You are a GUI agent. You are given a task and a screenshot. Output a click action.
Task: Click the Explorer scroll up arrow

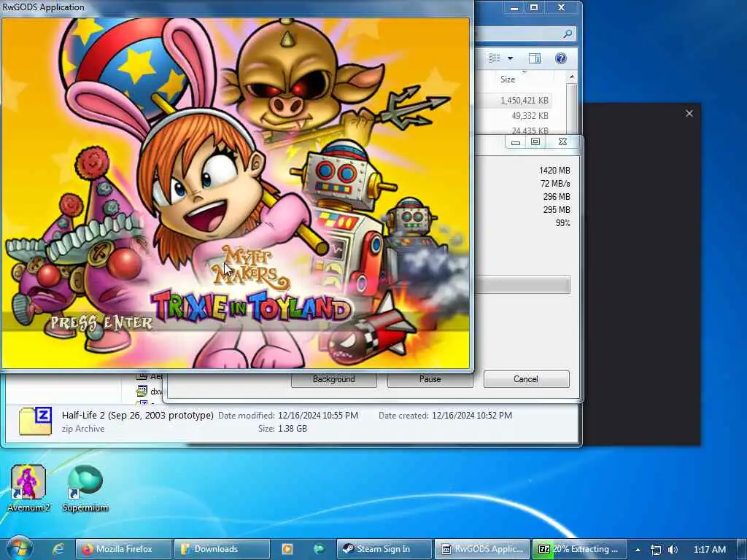(572, 77)
